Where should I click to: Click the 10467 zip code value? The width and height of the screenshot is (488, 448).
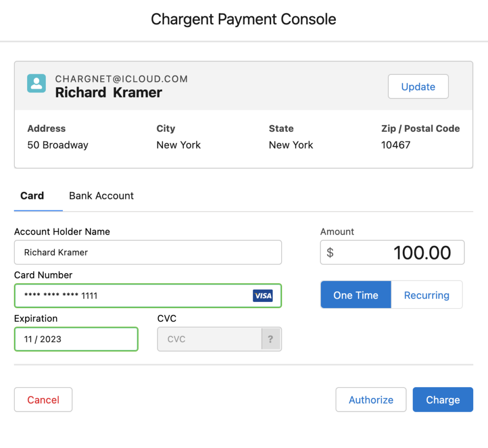click(396, 145)
